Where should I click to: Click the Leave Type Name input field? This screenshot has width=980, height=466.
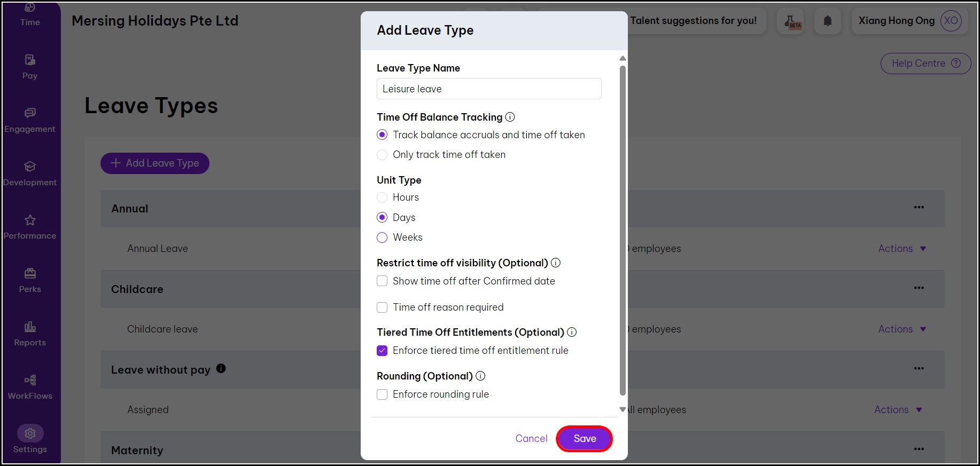coord(489,89)
